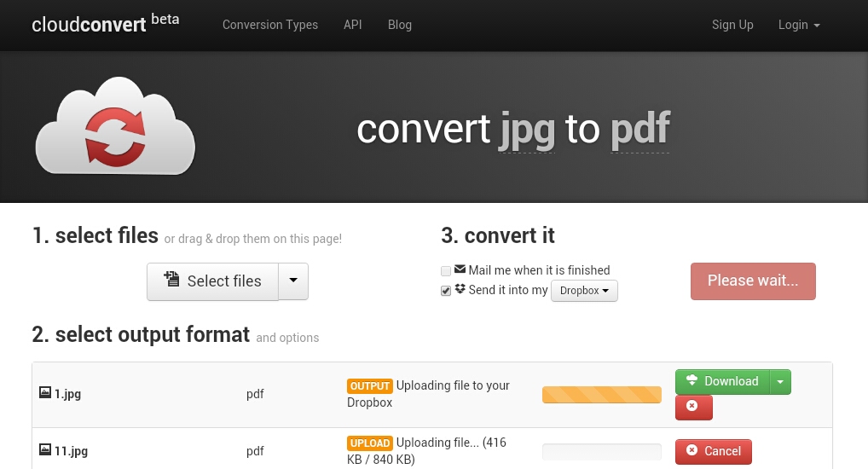Screen dimensions: 868x469
Task: Uncheck Send it into my Dropbox
Action: click(x=446, y=291)
